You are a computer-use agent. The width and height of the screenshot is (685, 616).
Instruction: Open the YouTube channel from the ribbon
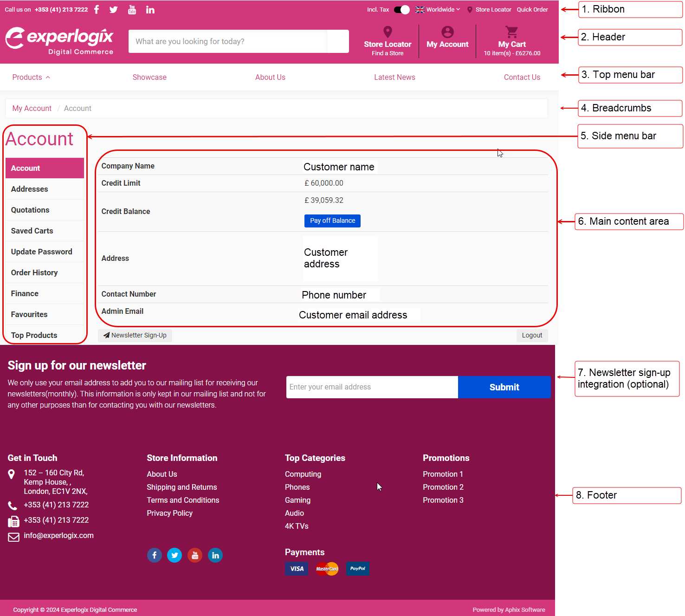point(132,9)
